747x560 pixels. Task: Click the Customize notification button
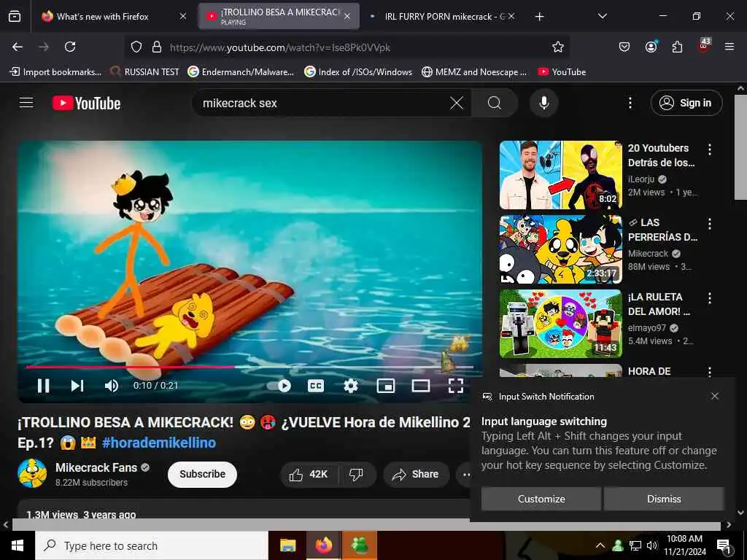(x=541, y=499)
